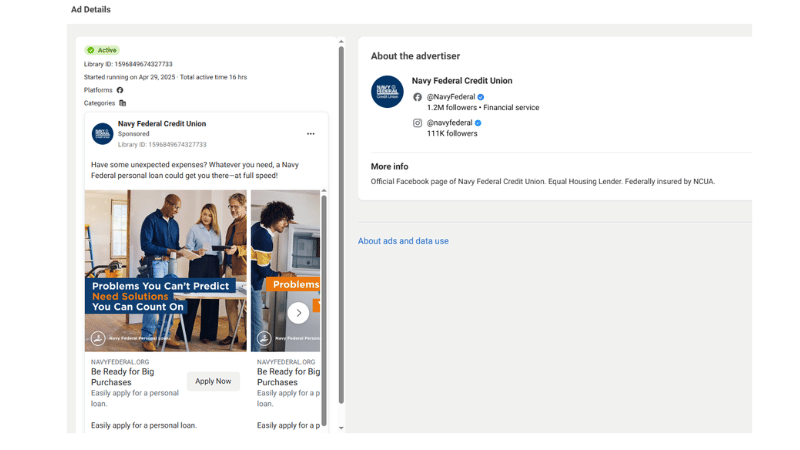Click Navy Federal Credit Union advertiser heading

tap(462, 81)
